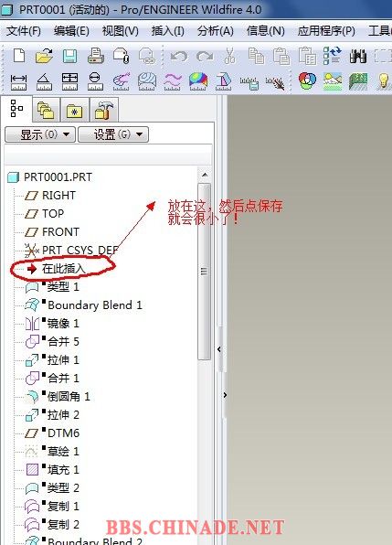Open the 视图(V) menu
The image size is (392, 545).
coord(120,31)
